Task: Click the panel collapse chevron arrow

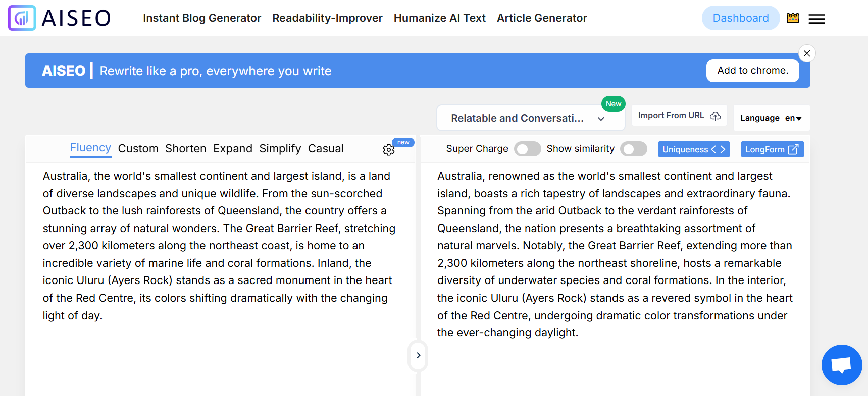Action: click(x=418, y=355)
